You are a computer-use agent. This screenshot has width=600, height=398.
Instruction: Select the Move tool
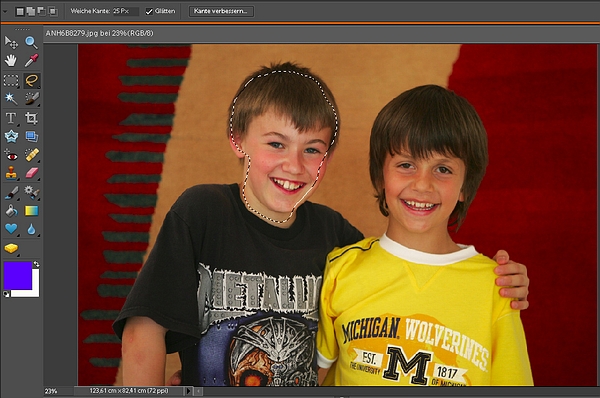11,42
